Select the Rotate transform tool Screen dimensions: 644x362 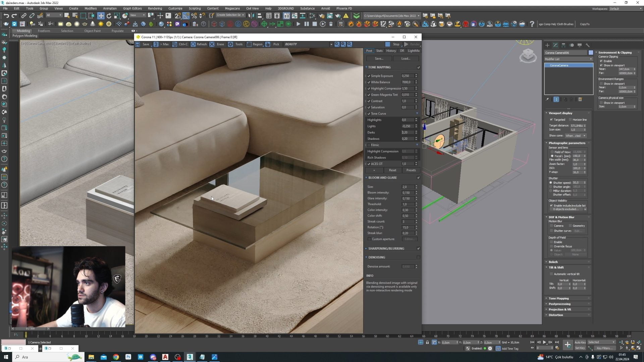pyautogui.click(x=109, y=16)
